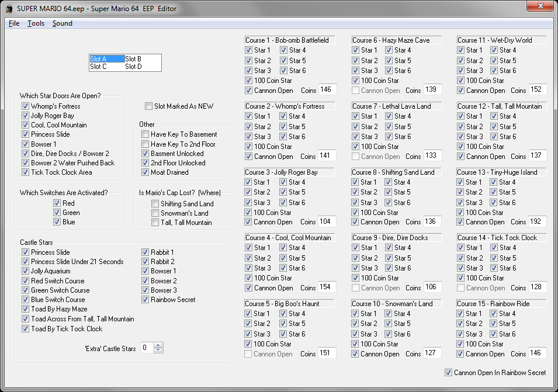Uncheck Princess Slide Under 21 Seconds star
Image resolution: width=558 pixels, height=392 pixels.
click(x=25, y=262)
